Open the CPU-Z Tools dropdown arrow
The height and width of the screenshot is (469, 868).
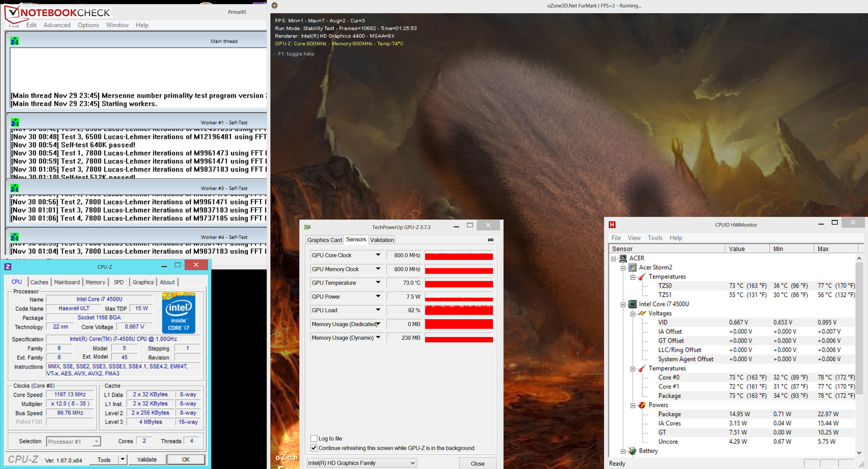coord(122,460)
